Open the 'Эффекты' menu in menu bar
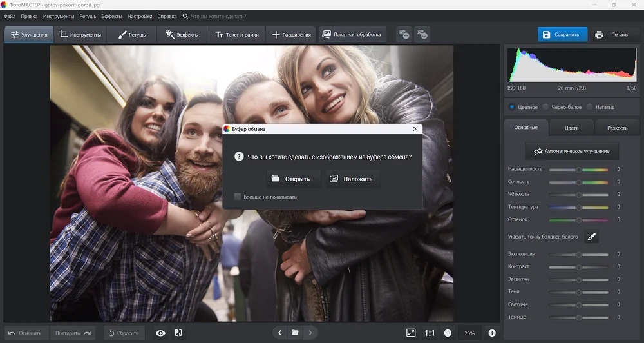The width and height of the screenshot is (644, 343). [x=111, y=15]
